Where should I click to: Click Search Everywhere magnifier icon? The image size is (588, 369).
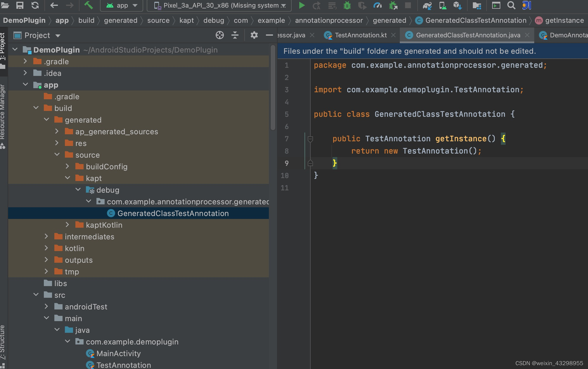click(x=511, y=5)
